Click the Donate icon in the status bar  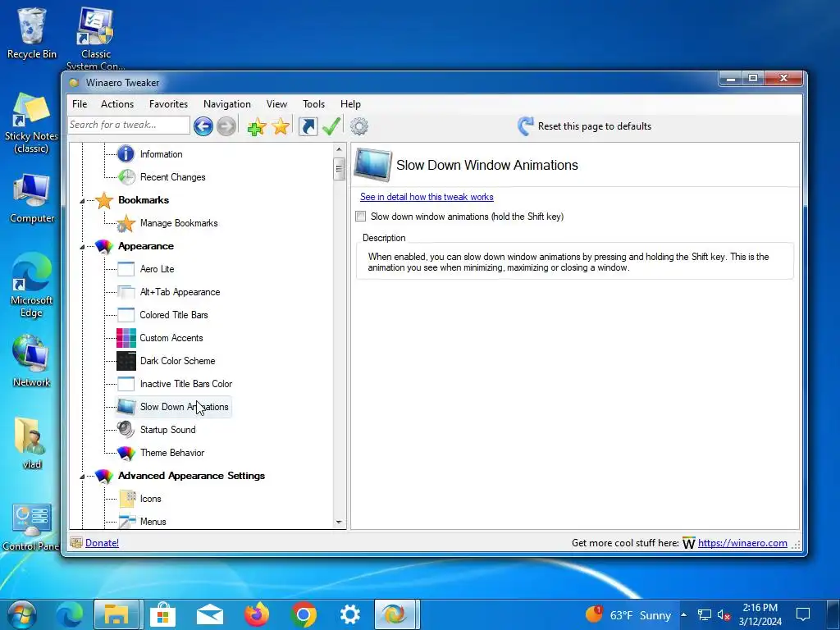coord(76,543)
